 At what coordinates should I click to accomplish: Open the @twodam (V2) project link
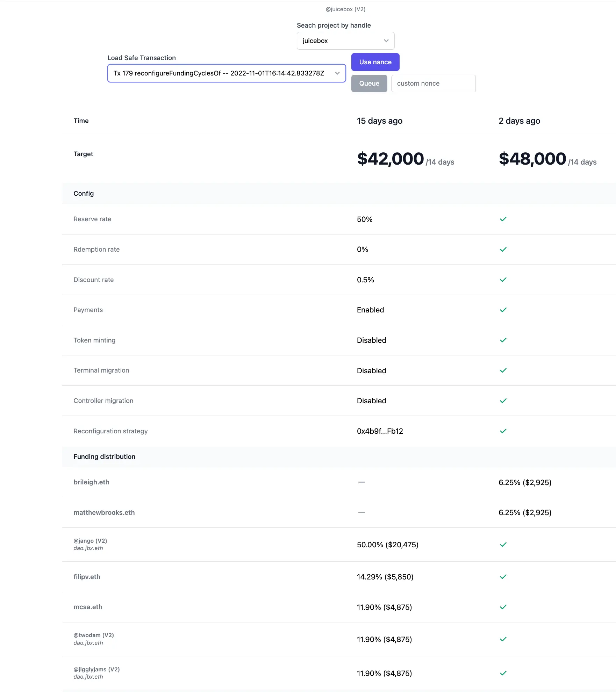[94, 635]
